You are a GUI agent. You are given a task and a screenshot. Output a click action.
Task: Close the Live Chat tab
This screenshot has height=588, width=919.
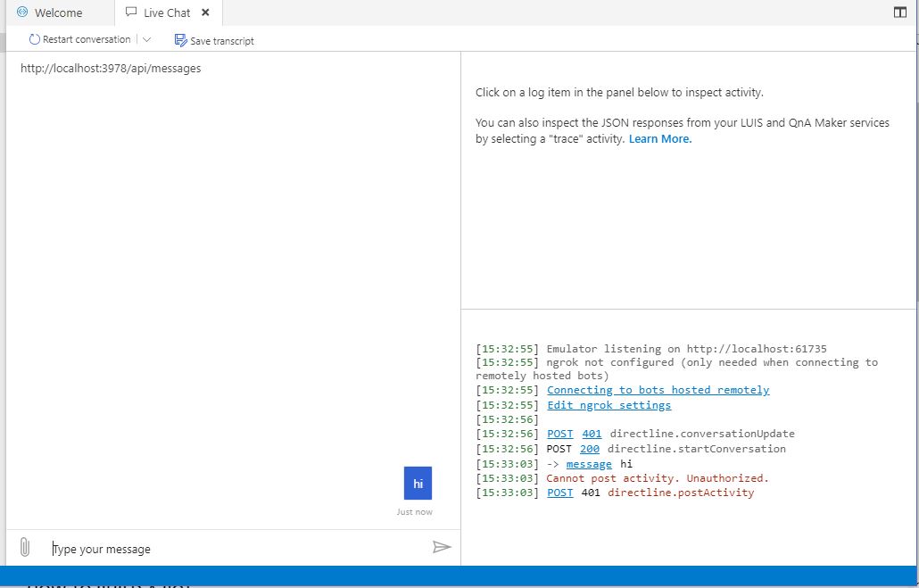pos(203,13)
